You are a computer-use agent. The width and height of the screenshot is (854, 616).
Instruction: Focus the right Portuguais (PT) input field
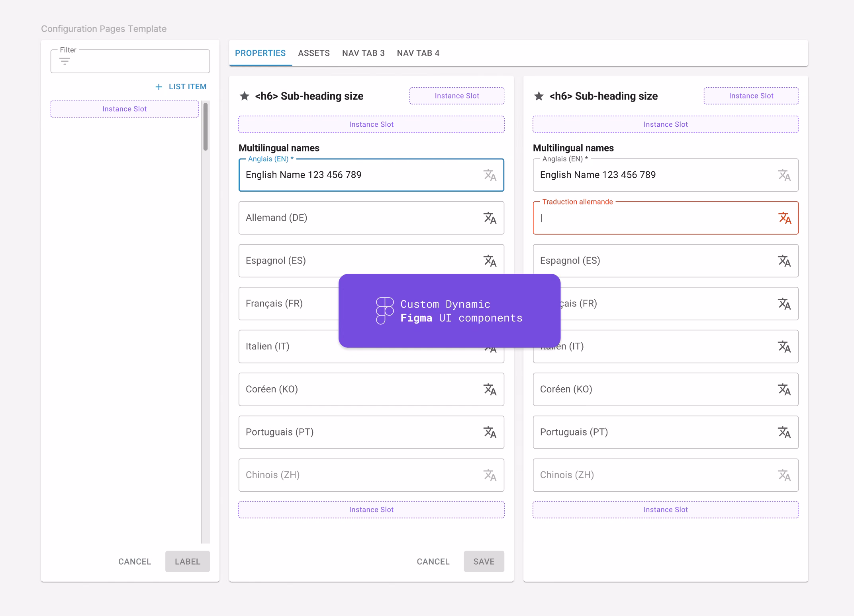click(666, 432)
